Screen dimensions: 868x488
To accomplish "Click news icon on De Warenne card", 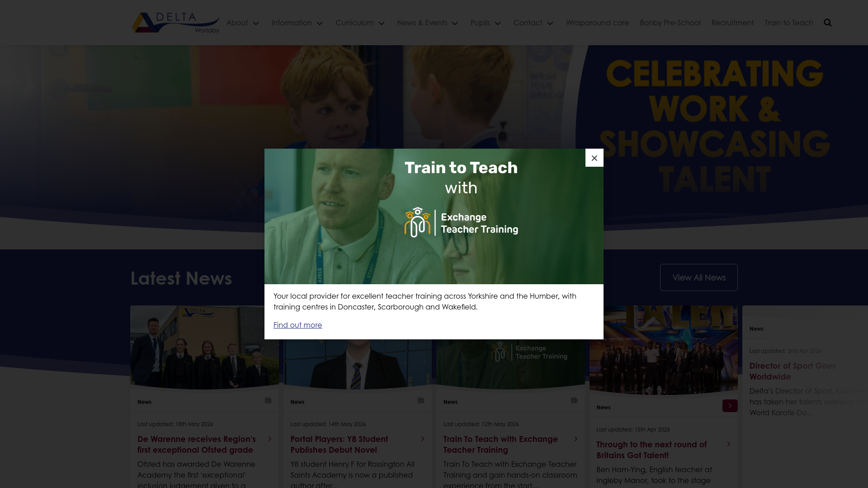I will pos(268,400).
